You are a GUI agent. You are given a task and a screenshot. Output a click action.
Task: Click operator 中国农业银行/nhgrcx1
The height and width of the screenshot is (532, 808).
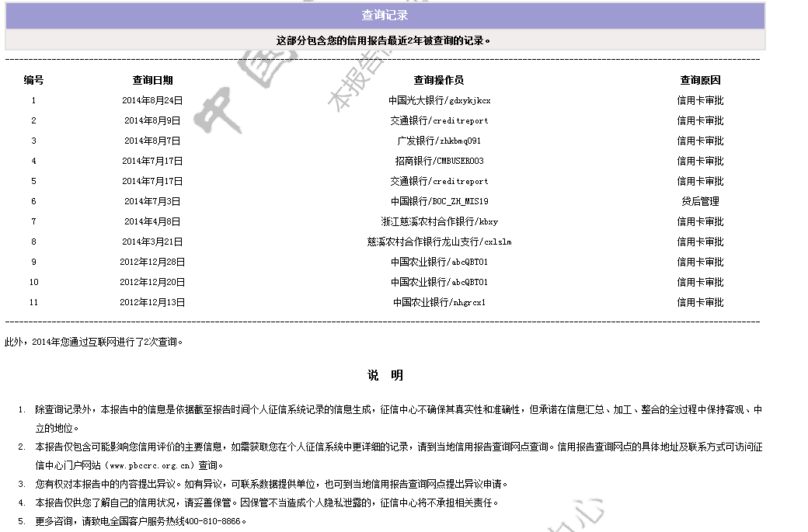pyautogui.click(x=439, y=302)
